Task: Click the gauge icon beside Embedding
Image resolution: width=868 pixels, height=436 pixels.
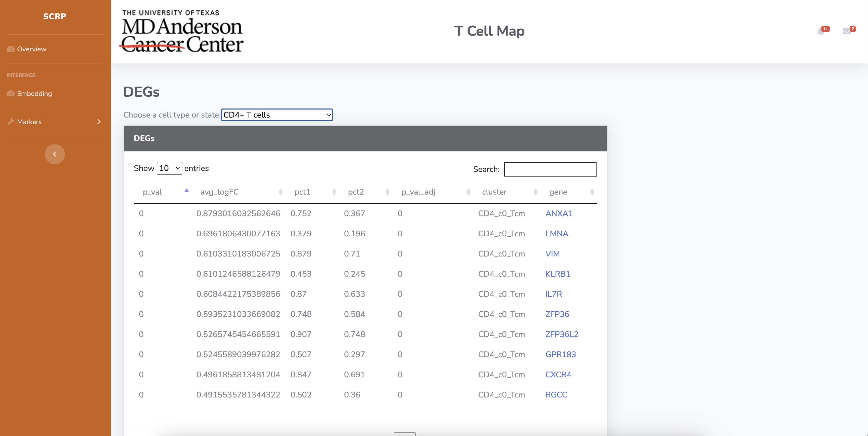Action: [11, 94]
